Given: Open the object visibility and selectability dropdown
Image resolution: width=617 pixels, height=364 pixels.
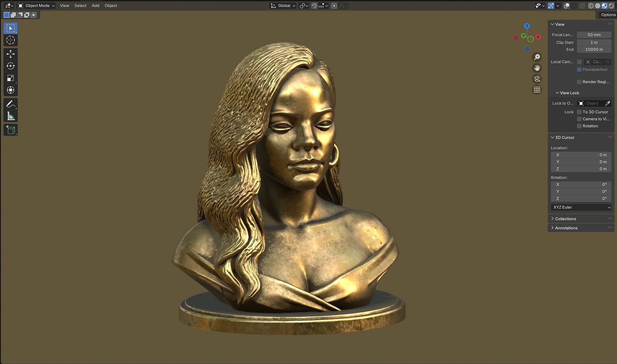Looking at the screenshot, I should (x=540, y=6).
